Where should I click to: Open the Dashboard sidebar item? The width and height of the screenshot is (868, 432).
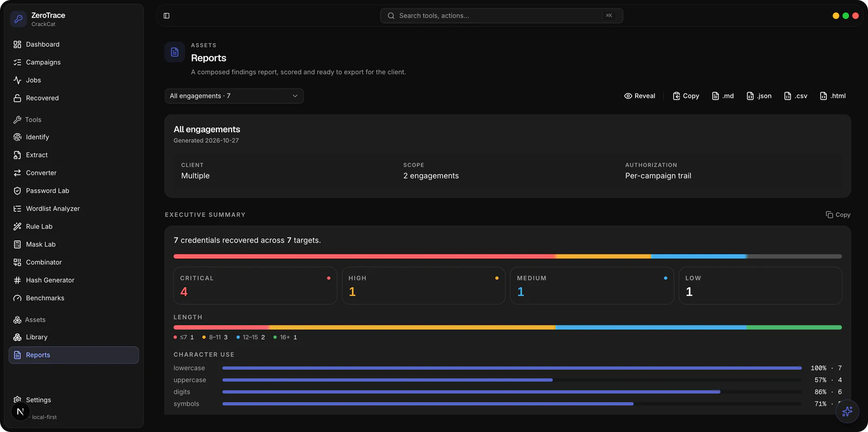click(x=74, y=44)
